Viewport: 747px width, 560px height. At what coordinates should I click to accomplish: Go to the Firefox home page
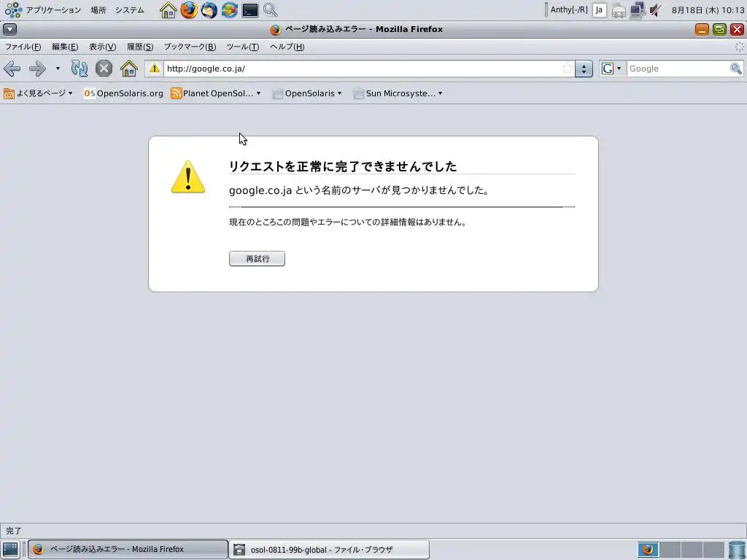click(128, 69)
